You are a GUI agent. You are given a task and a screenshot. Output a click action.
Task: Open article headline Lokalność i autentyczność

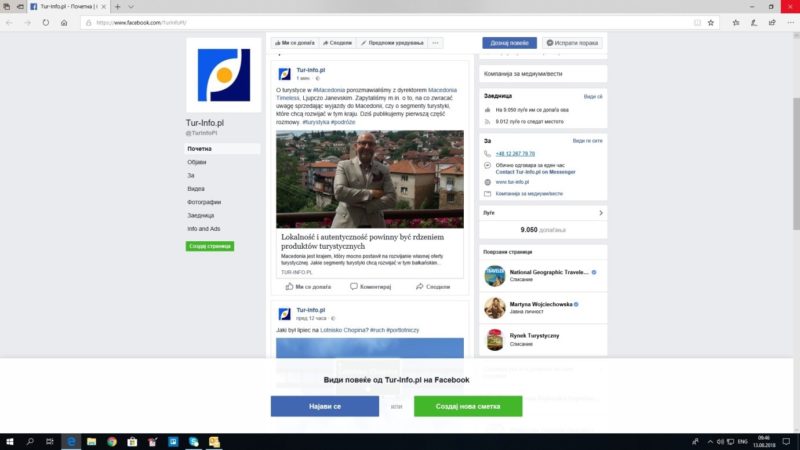click(362, 241)
